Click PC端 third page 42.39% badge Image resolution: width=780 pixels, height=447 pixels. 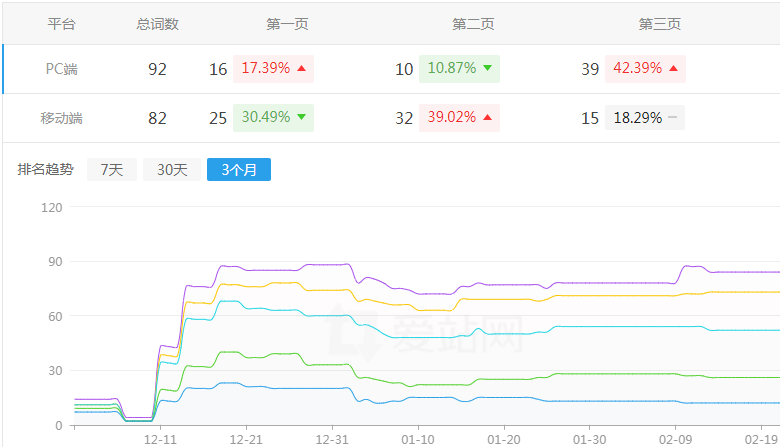pyautogui.click(x=645, y=69)
